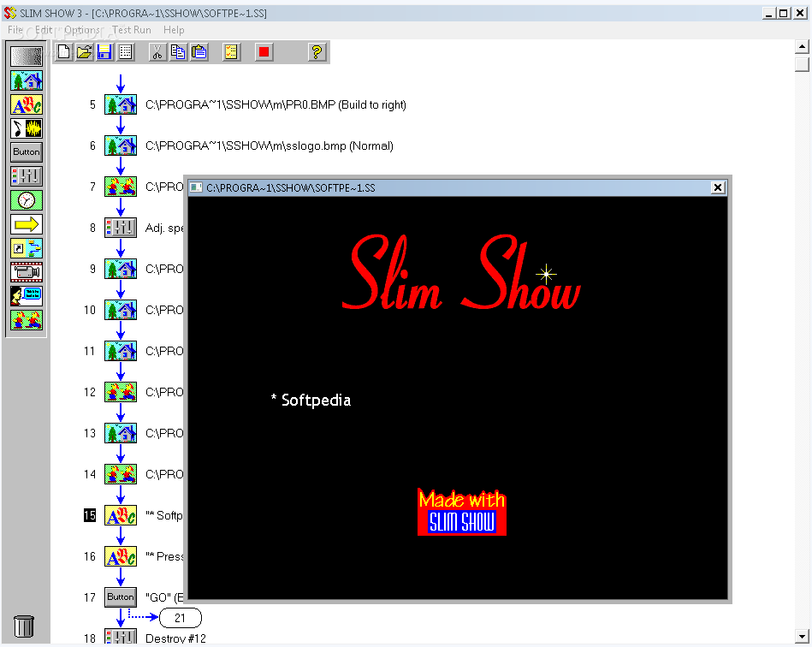Select the clock delay tool in palette
The image size is (812, 647).
27,200
